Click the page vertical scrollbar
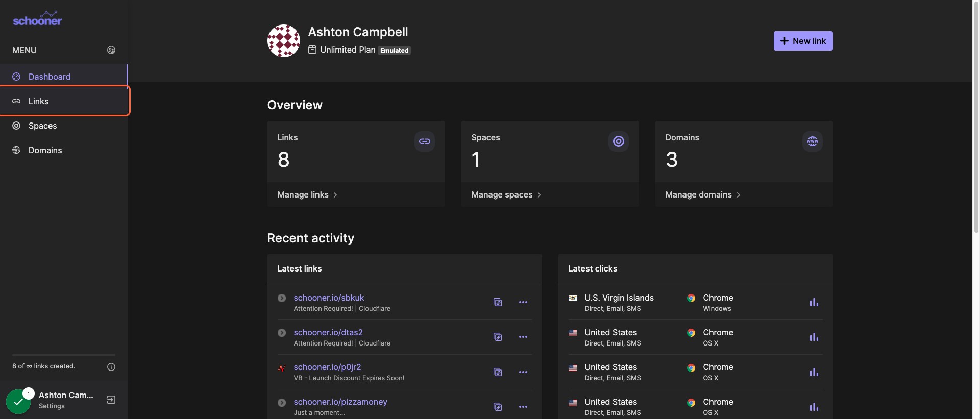Screen dimensions: 980x419 coord(976,117)
